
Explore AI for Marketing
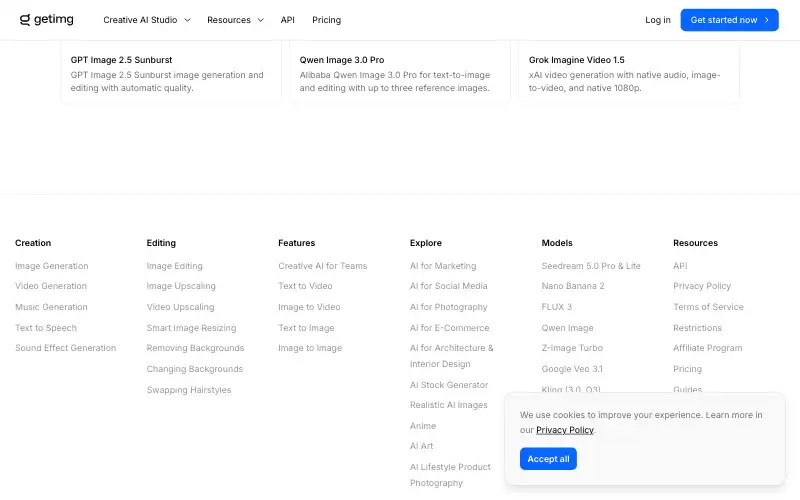(443, 266)
